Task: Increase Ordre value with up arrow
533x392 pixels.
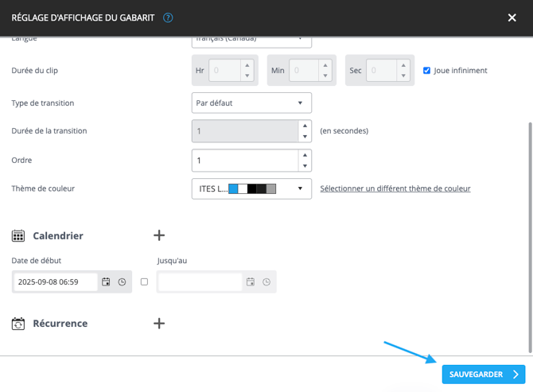Action: click(305, 155)
